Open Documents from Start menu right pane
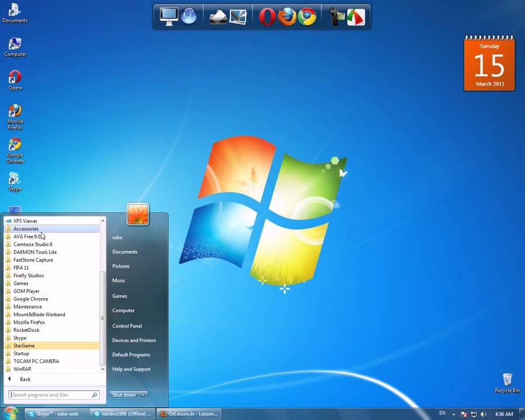 125,252
